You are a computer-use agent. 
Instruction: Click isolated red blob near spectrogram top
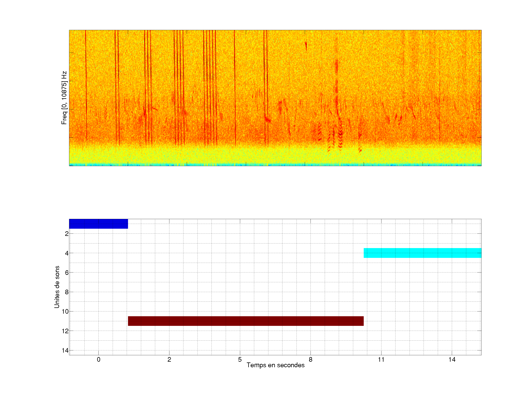[306, 45]
